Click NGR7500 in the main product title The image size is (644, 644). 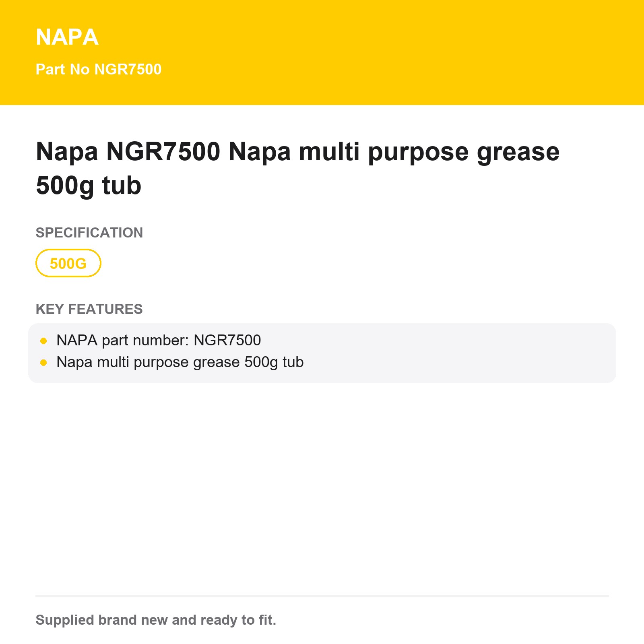coord(163,152)
